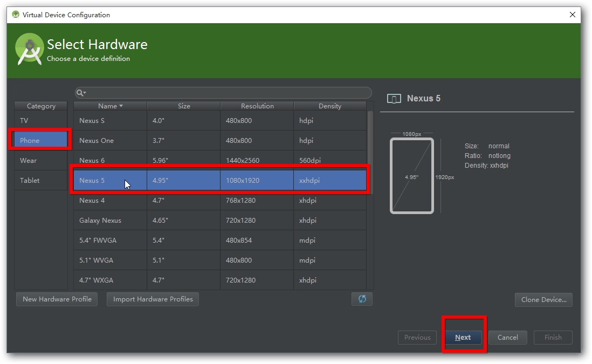Select the Nexus 6 device row
Image resolution: width=592 pixels, height=364 pixels.
220,161
